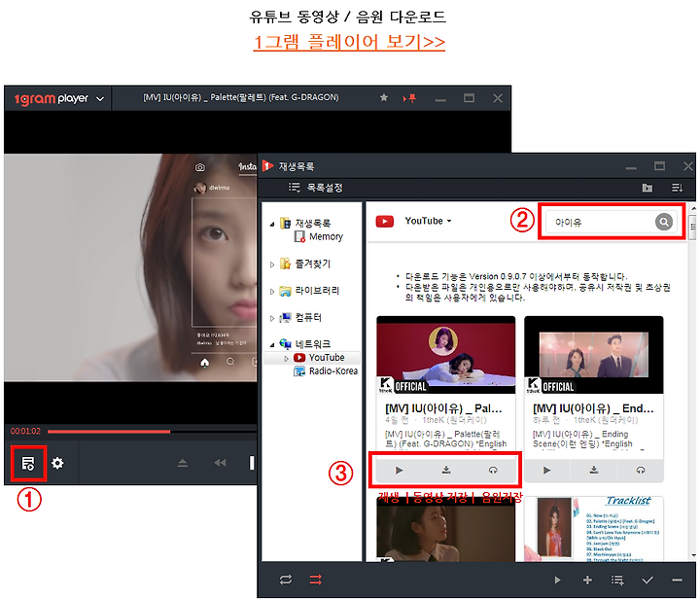Click the plus add item icon
The width and height of the screenshot is (700, 599).
point(587,580)
